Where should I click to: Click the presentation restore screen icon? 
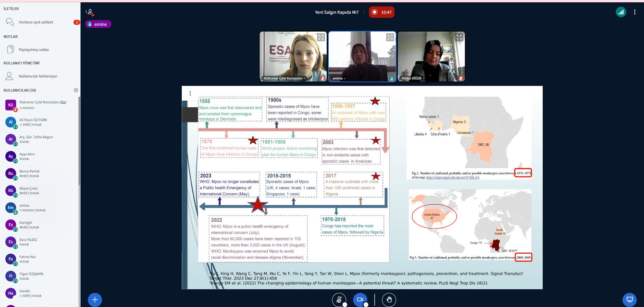coord(630,300)
